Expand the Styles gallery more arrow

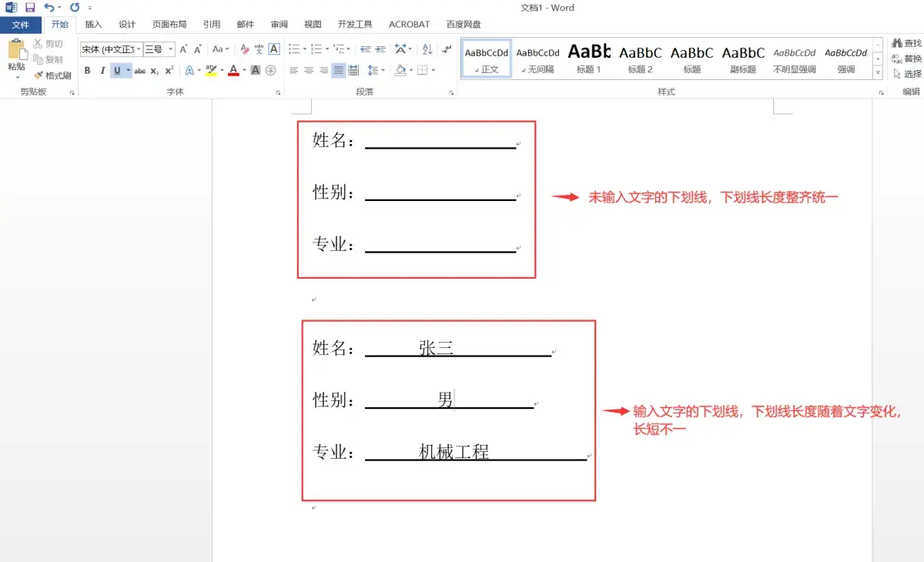pos(878,72)
